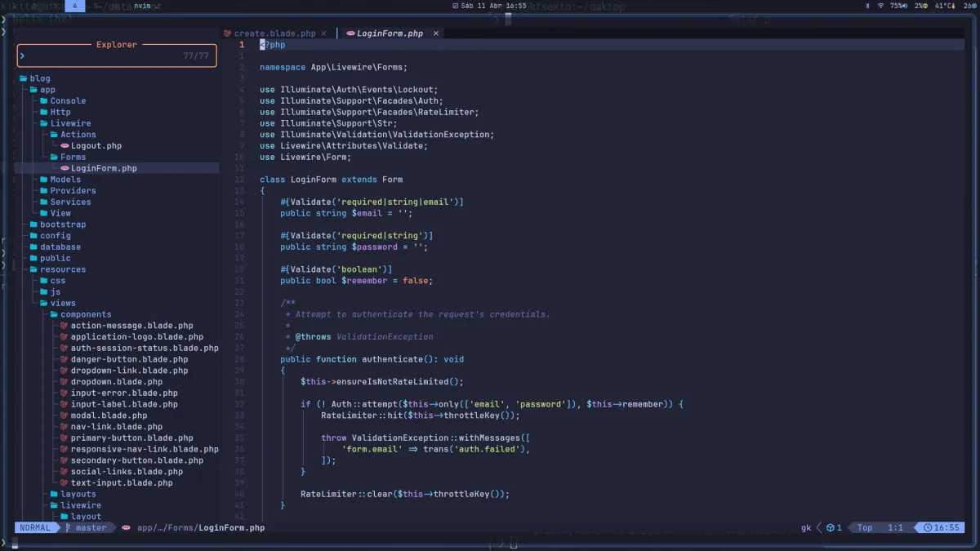
Task: Click the clock icon in the status line
Action: [x=927, y=527]
